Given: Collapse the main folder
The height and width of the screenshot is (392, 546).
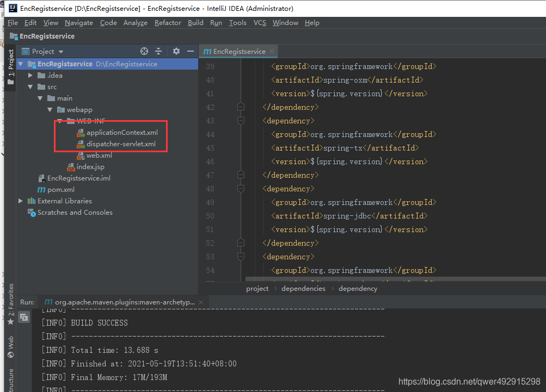Looking at the screenshot, I should tap(40, 98).
